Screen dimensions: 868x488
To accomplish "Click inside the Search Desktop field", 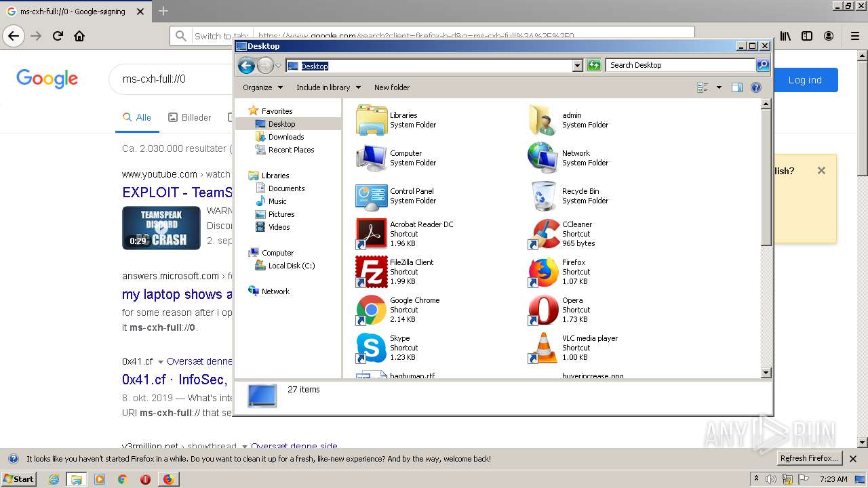I will pos(680,65).
